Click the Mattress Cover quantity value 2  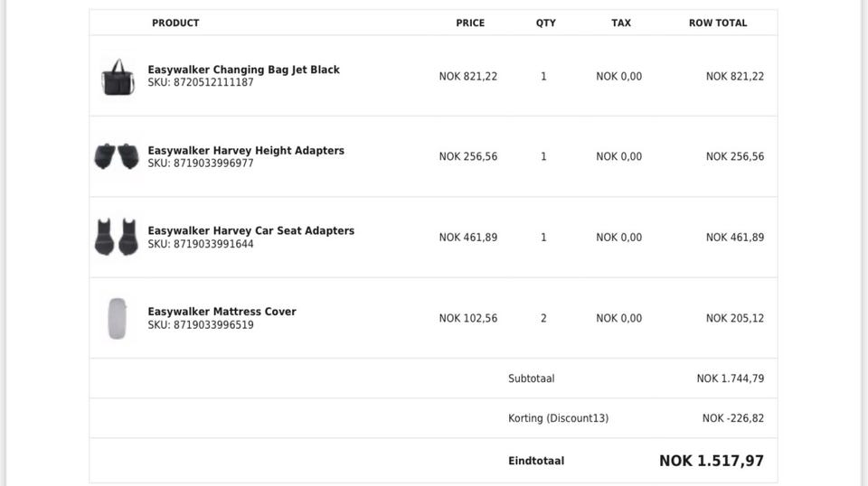pos(543,318)
